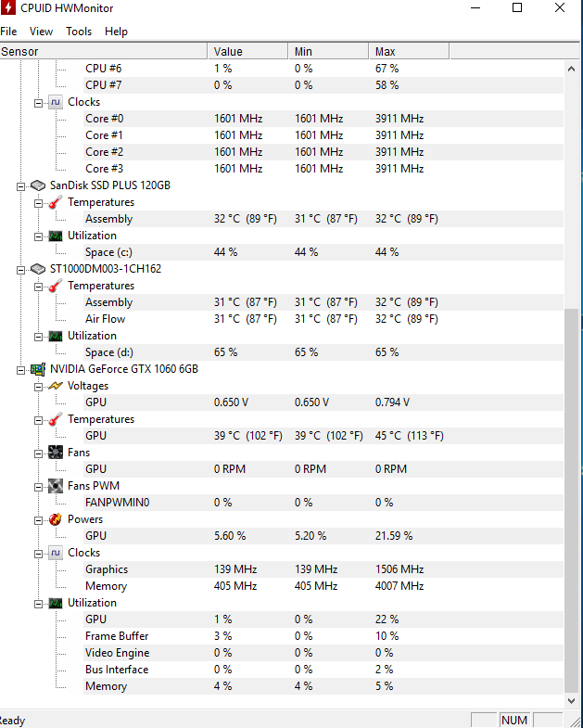
Task: Click the vertical scrollbar thumb
Action: tap(570, 501)
